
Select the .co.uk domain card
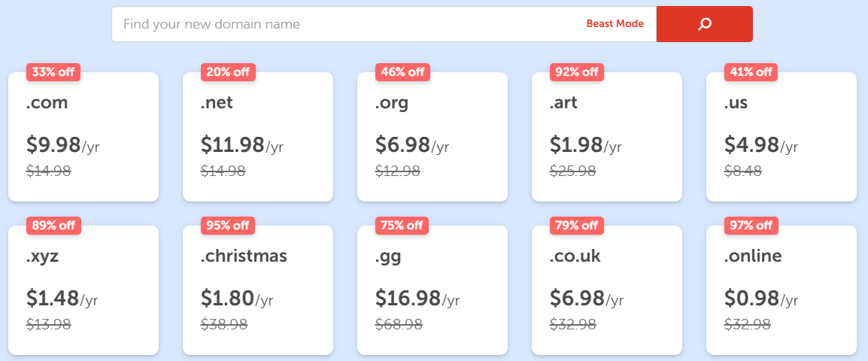[607, 290]
